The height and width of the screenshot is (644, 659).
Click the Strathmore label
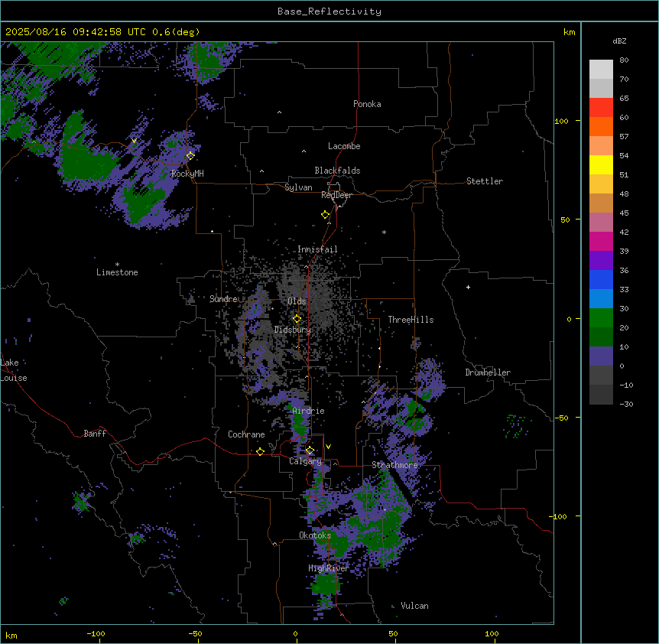click(x=394, y=465)
